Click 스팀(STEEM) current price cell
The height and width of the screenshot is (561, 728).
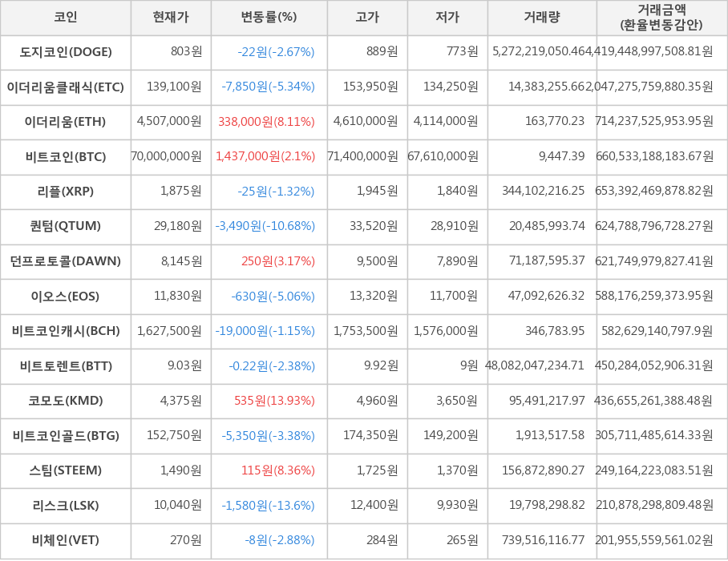coord(170,471)
